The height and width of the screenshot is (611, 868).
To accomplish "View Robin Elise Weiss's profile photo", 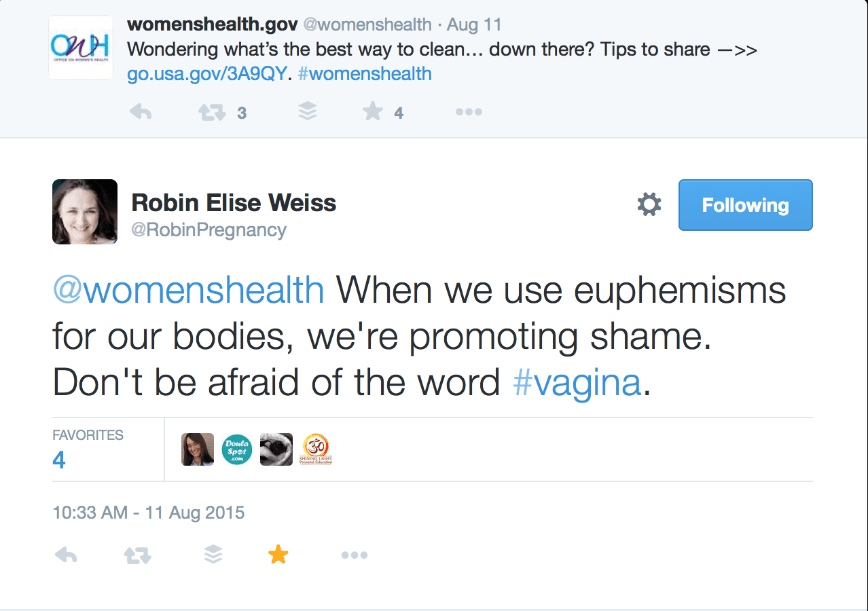I will click(85, 212).
